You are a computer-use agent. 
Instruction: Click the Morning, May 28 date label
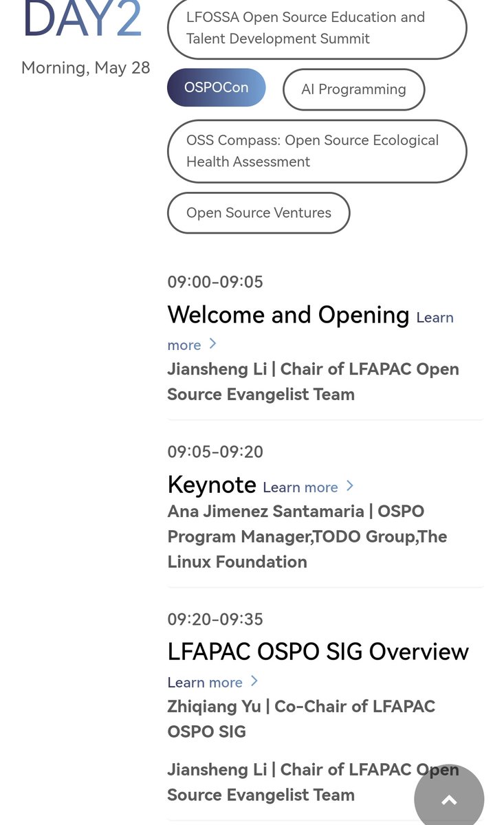point(86,68)
